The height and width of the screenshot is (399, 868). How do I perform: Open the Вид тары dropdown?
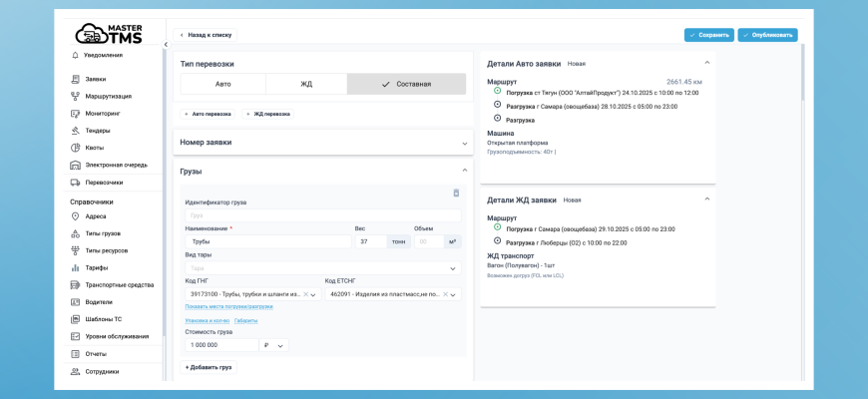[322, 268]
